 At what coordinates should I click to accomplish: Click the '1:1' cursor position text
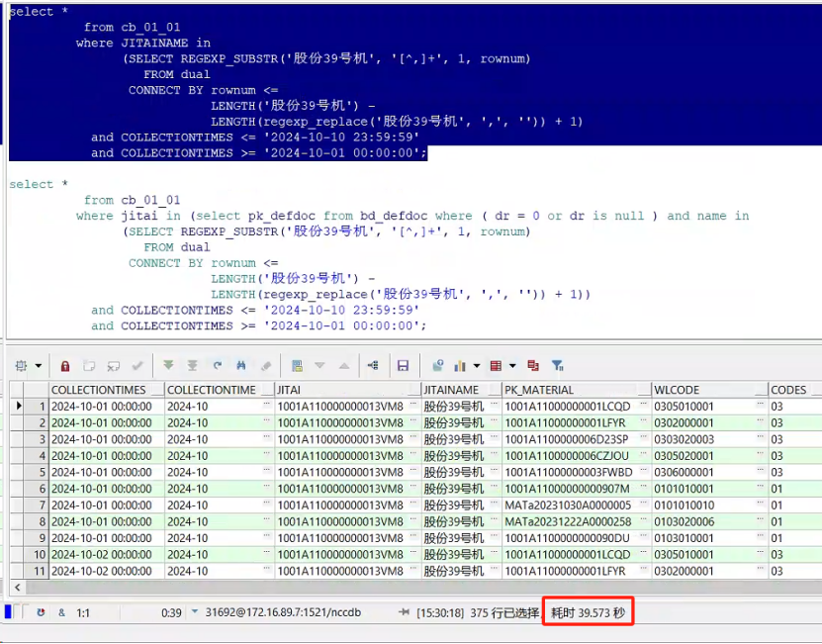pyautogui.click(x=83, y=613)
